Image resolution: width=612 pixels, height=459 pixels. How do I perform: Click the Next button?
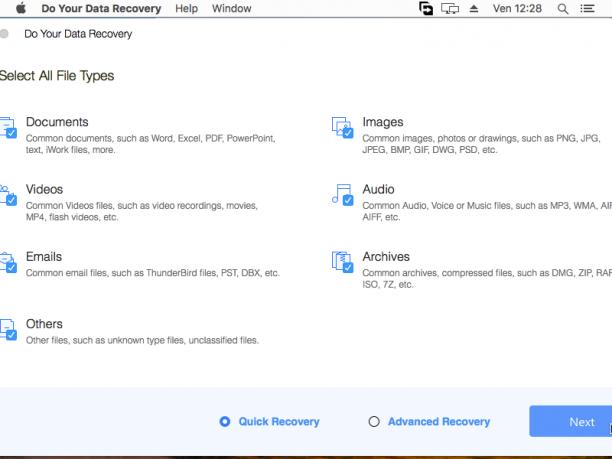tap(571, 421)
